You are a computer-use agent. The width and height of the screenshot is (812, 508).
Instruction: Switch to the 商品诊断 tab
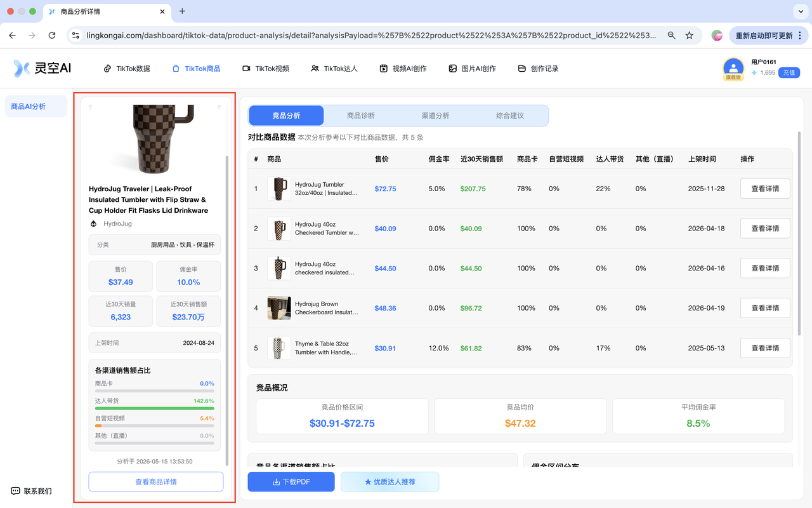(x=361, y=116)
